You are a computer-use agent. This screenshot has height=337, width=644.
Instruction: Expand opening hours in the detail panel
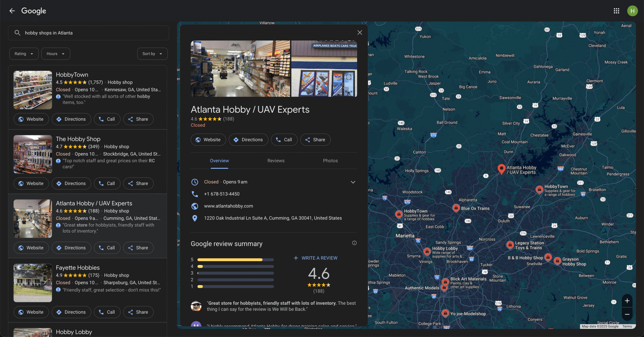353,182
